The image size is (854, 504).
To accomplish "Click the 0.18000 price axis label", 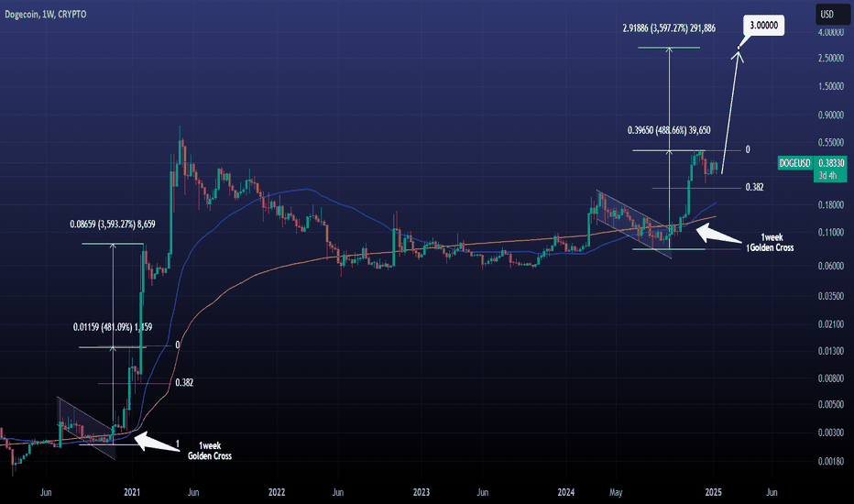I will tap(831, 205).
